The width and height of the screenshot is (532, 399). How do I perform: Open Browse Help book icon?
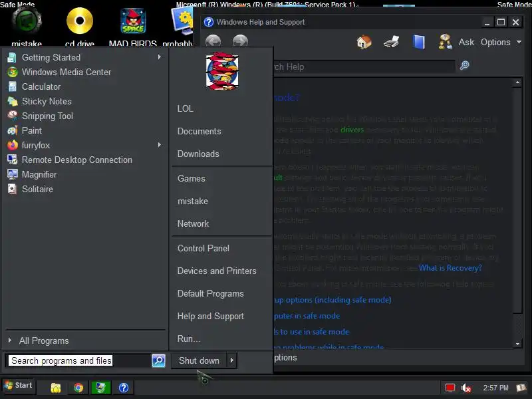[419, 43]
